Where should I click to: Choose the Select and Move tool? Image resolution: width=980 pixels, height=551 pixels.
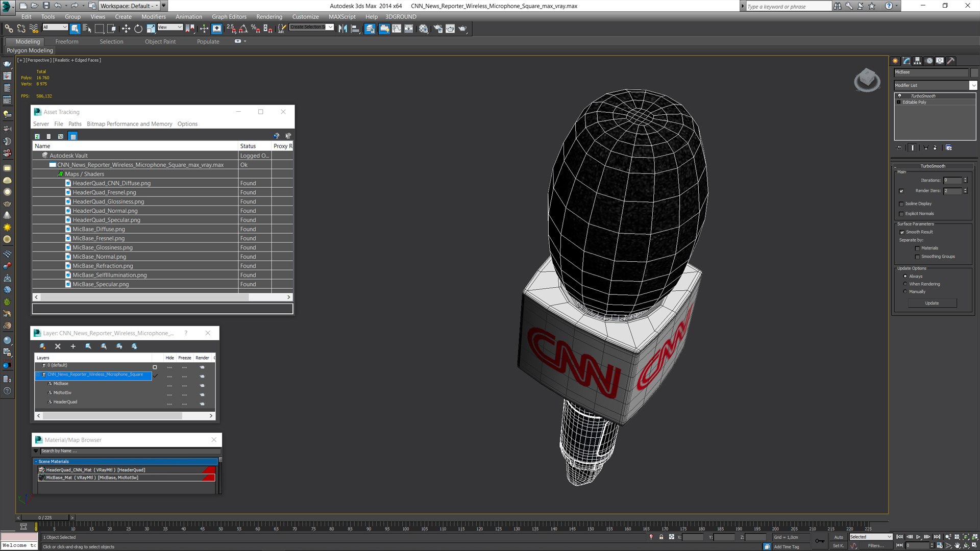[126, 29]
